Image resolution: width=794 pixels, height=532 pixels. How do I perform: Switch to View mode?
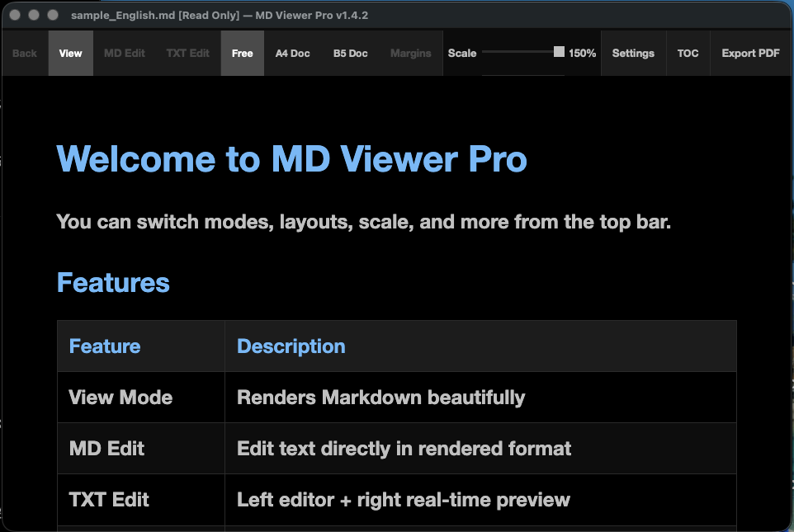(70, 53)
